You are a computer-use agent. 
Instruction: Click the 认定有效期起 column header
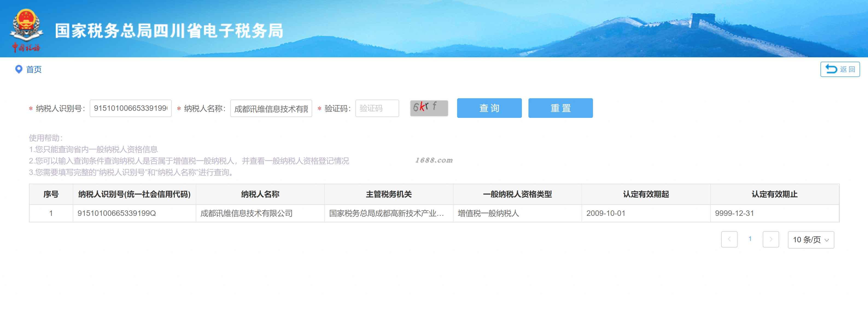pyautogui.click(x=646, y=194)
